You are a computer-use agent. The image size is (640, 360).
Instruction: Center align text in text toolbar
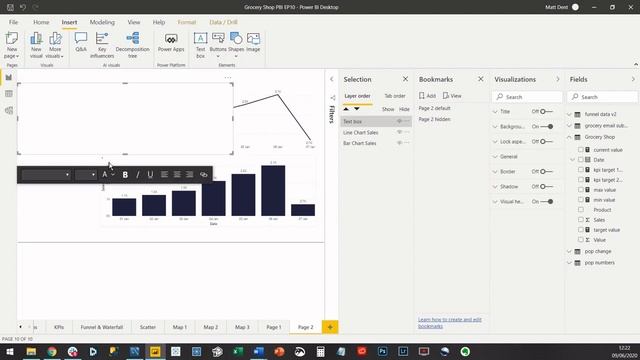(x=177, y=175)
